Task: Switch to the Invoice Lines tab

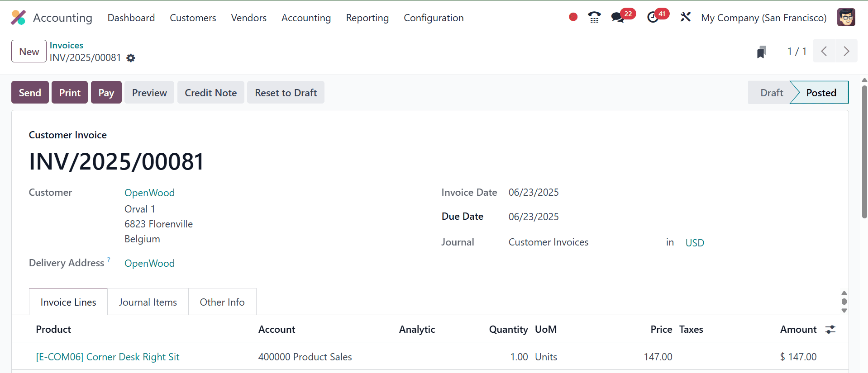Action: 68,302
